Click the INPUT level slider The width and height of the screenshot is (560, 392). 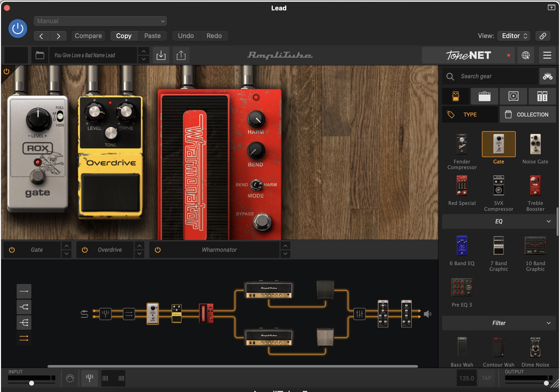tap(32, 383)
